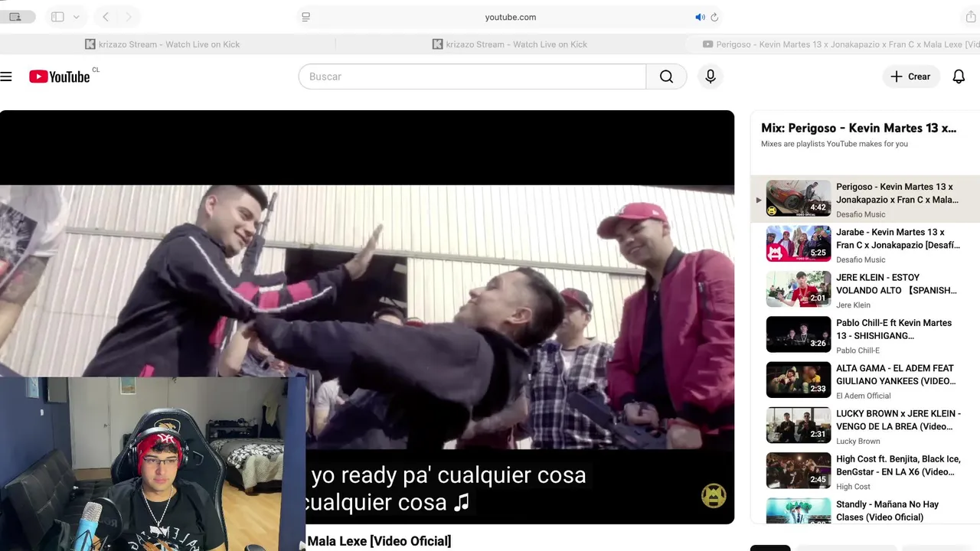Click the 'Mix: Perigoso - Kevin Martes 13 x...' heading
The image size is (980, 551).
point(858,128)
